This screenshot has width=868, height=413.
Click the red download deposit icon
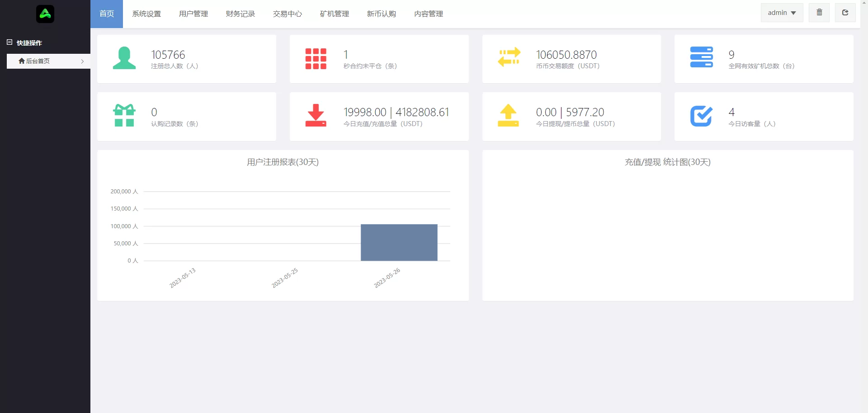coord(316,116)
